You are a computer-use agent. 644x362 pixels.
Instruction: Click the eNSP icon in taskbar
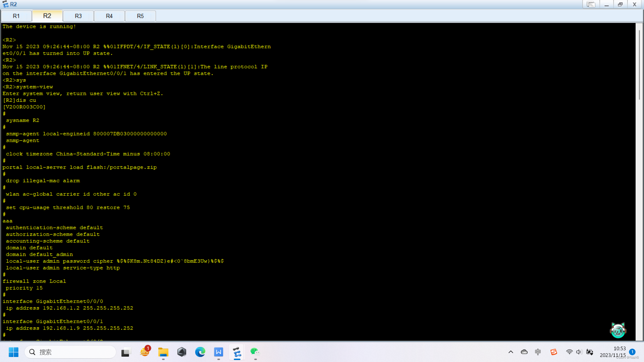[237, 352]
